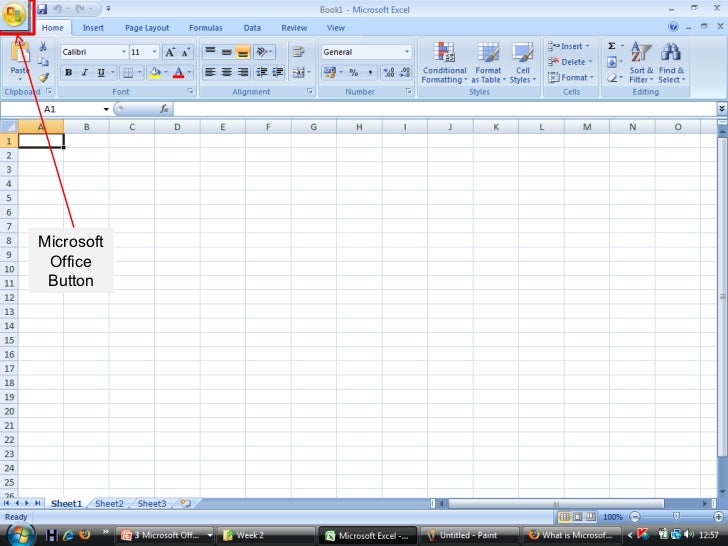Apply Percent Style to the cell

pos(354,72)
